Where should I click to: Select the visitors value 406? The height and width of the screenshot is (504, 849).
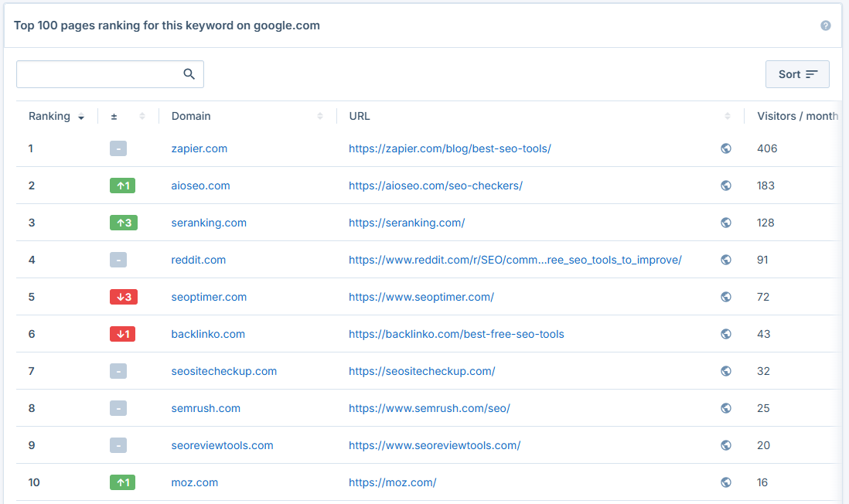tap(767, 148)
